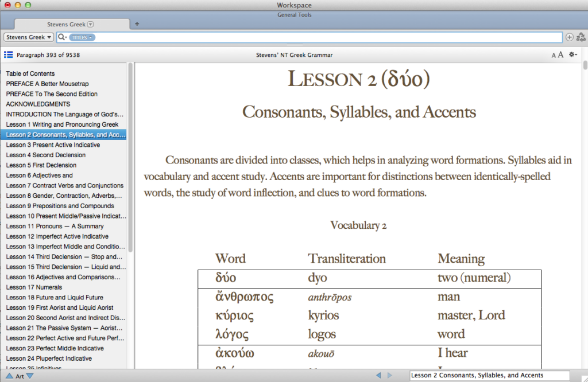Select Lesson 2 Consonants, Syllables entry
This screenshot has width=588, height=382.
click(63, 134)
